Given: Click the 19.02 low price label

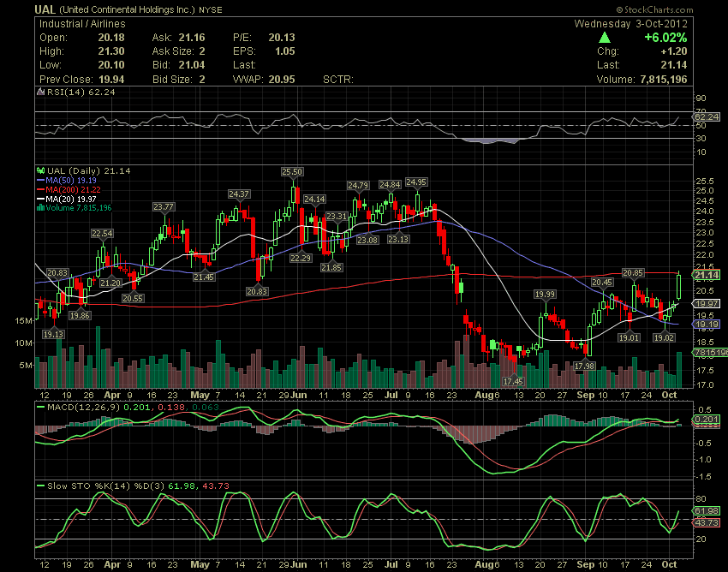Looking at the screenshot, I should click(664, 338).
